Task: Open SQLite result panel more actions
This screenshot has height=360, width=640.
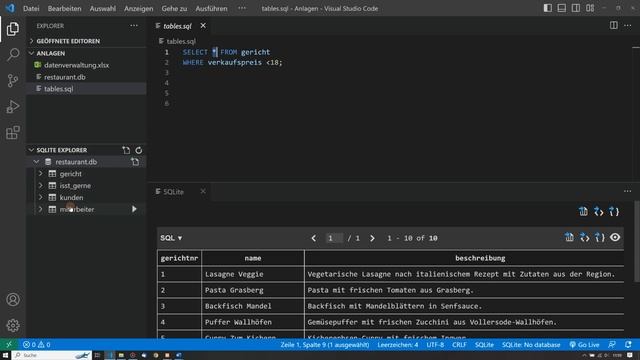Action: (x=627, y=191)
